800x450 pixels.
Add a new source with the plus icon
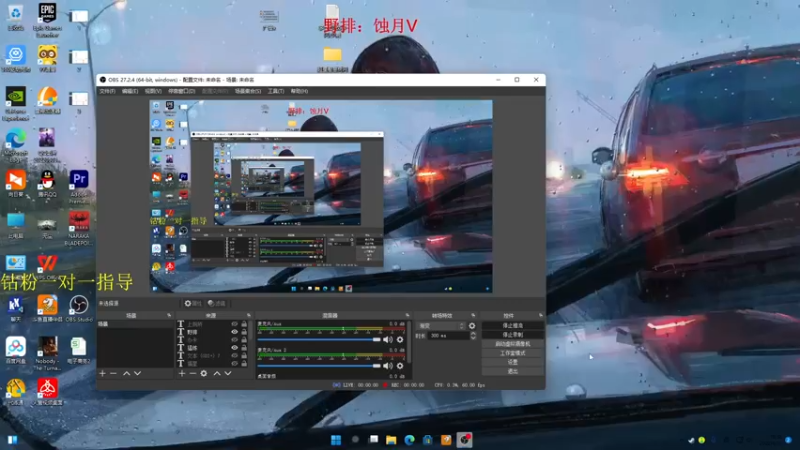point(182,373)
